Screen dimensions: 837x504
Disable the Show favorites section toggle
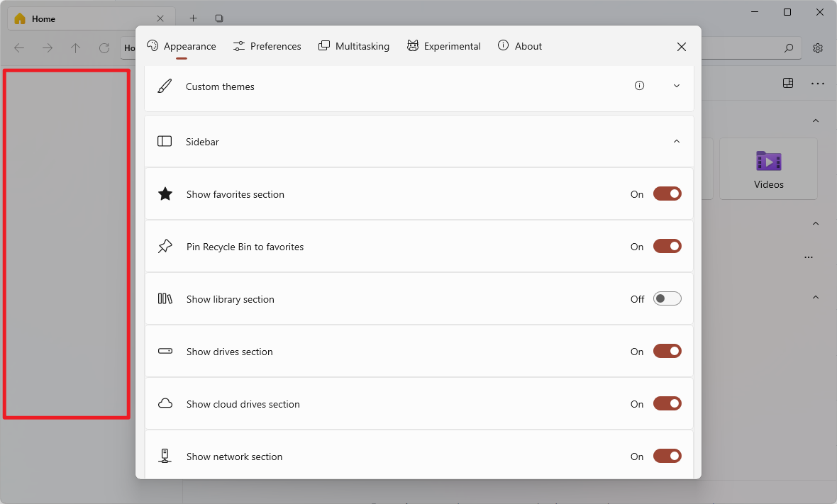click(x=667, y=194)
